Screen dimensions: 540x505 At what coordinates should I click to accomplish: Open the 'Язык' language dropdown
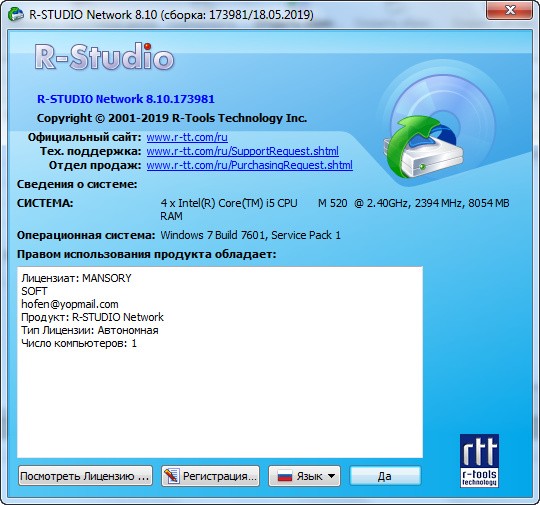point(304,476)
